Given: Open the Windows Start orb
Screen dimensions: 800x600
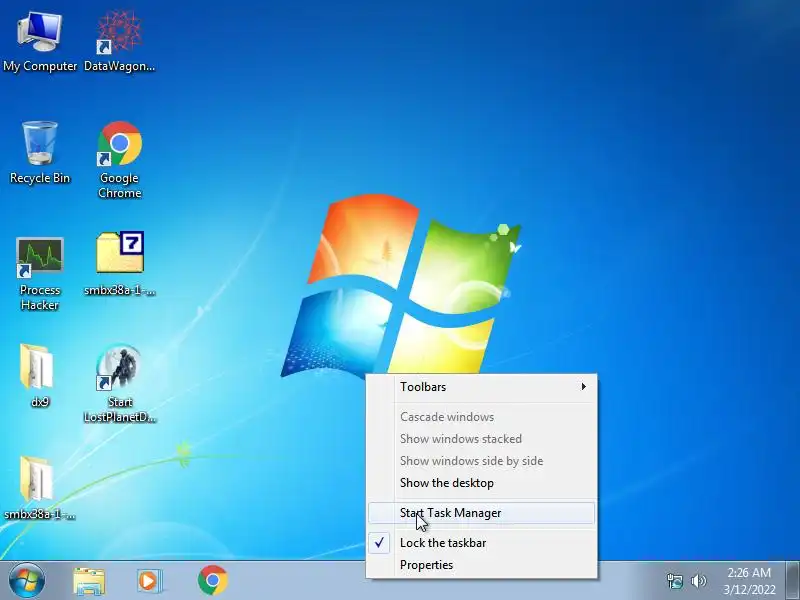Looking at the screenshot, I should (26, 581).
